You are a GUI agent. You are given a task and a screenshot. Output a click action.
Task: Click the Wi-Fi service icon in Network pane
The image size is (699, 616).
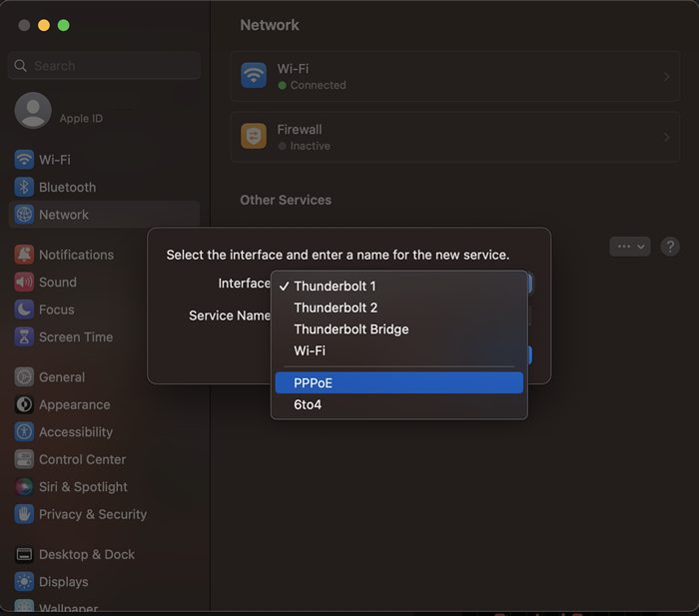(x=254, y=76)
